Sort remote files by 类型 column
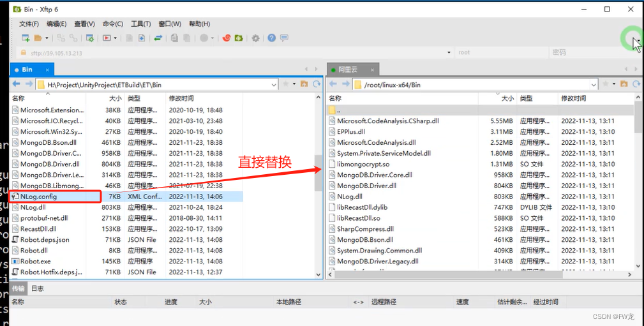This screenshot has width=644, height=326. click(537, 98)
